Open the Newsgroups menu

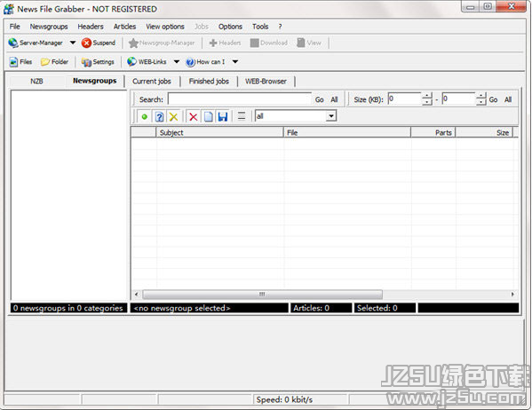pos(49,27)
